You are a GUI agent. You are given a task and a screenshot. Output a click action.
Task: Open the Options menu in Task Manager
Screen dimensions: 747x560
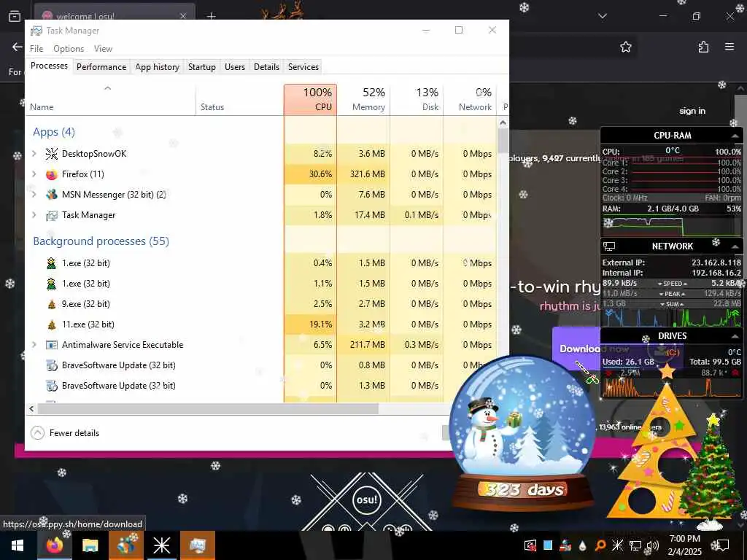69,49
